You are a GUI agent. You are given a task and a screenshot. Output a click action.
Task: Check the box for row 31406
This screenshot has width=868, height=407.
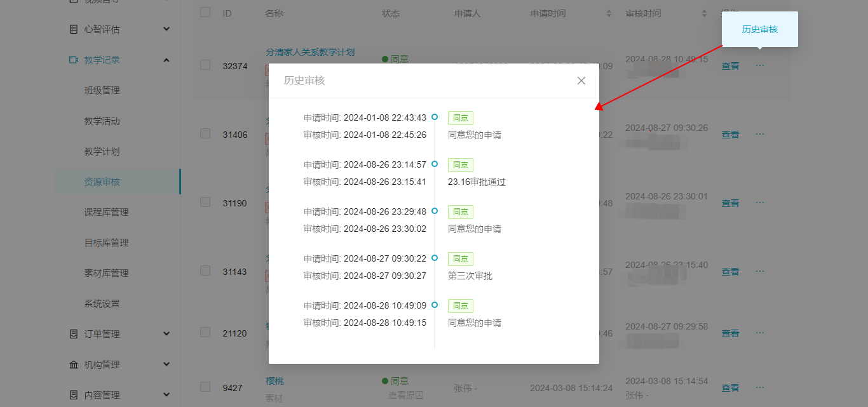[x=205, y=133]
